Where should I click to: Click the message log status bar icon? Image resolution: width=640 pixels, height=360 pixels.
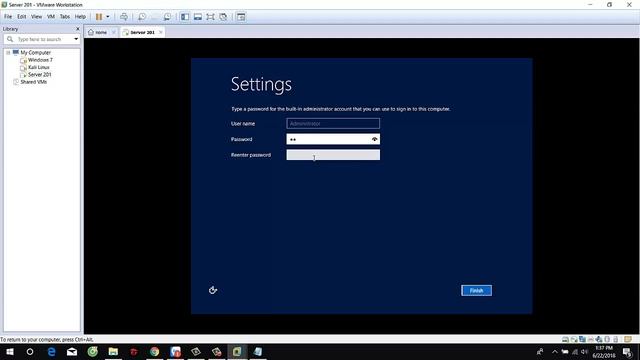(x=628, y=339)
